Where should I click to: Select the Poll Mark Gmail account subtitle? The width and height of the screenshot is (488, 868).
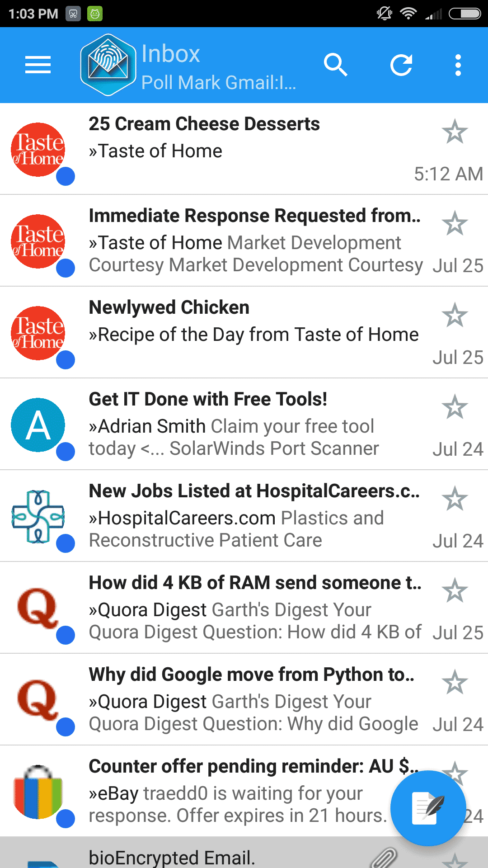coord(219,83)
